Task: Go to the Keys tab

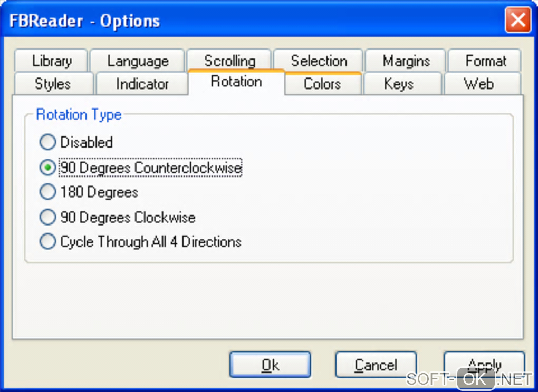Action: click(398, 84)
